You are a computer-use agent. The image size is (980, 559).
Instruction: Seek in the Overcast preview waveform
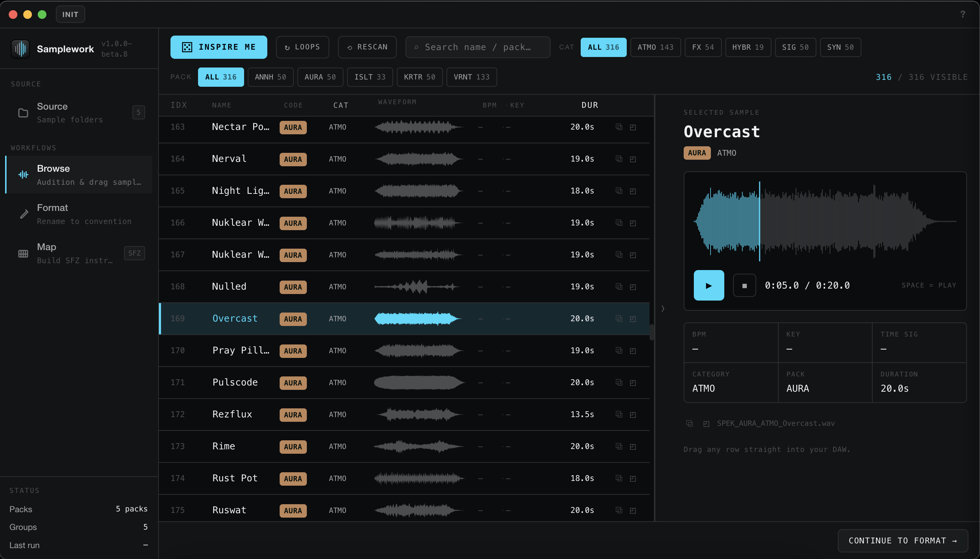[825, 221]
